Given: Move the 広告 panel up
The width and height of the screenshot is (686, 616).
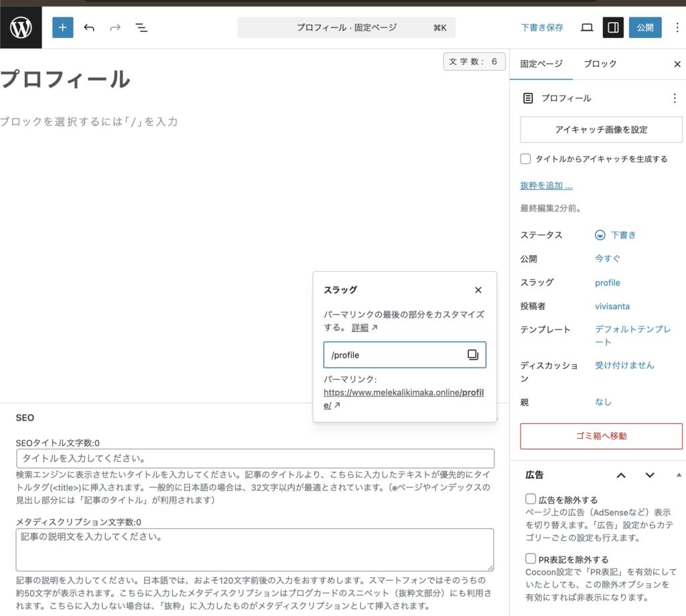Looking at the screenshot, I should [620, 475].
